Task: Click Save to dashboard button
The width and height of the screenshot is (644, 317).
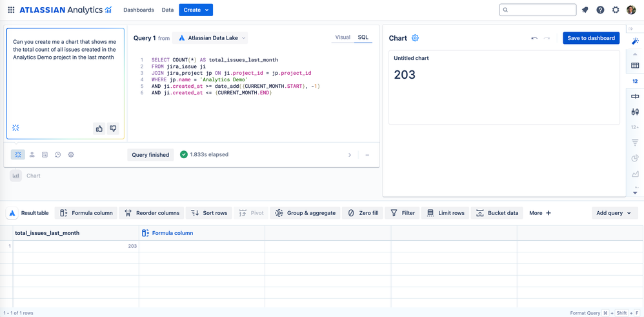Action: (591, 38)
